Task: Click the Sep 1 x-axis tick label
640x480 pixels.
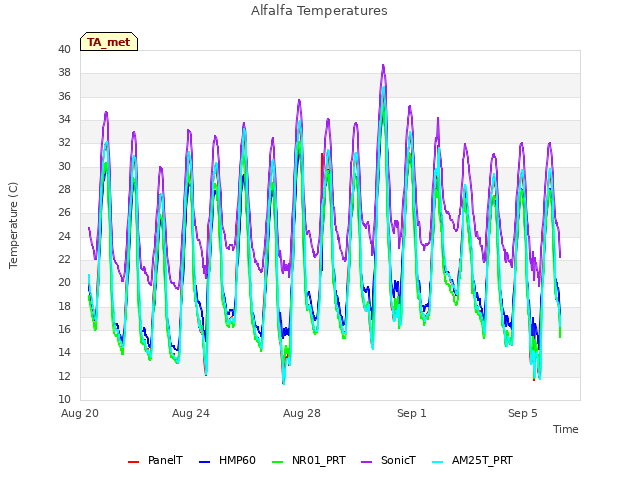Action: pos(412,413)
